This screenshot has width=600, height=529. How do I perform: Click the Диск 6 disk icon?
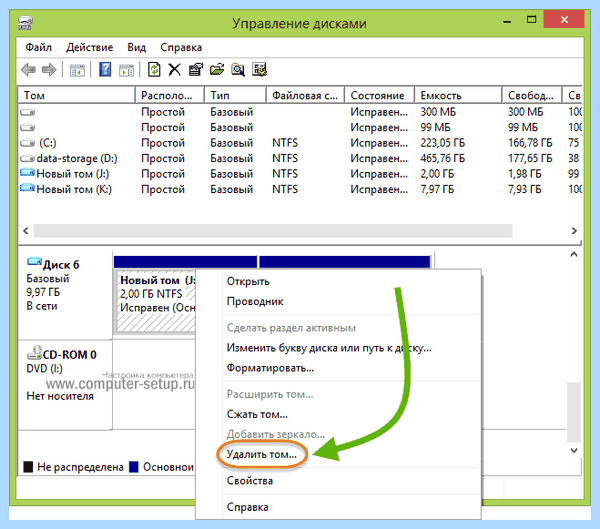click(x=34, y=262)
